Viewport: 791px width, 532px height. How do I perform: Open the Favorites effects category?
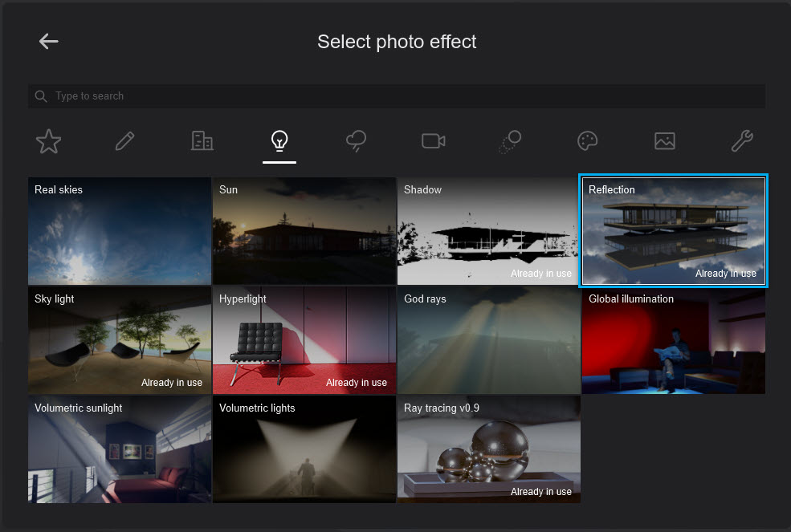48,140
